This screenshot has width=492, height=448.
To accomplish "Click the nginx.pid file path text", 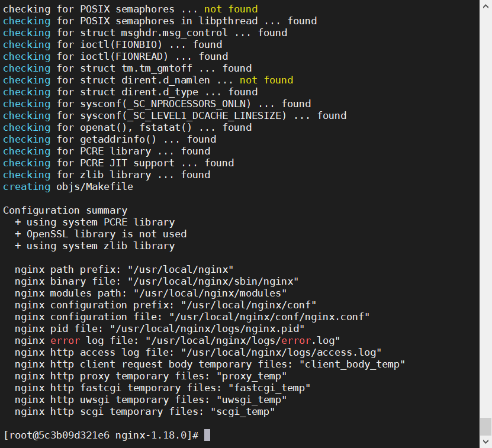I will [207, 329].
